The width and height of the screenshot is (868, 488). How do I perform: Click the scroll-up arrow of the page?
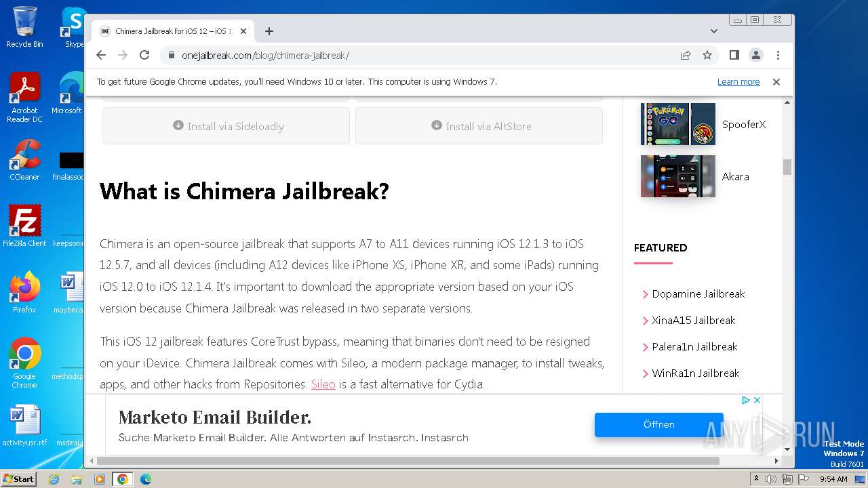pos(787,102)
